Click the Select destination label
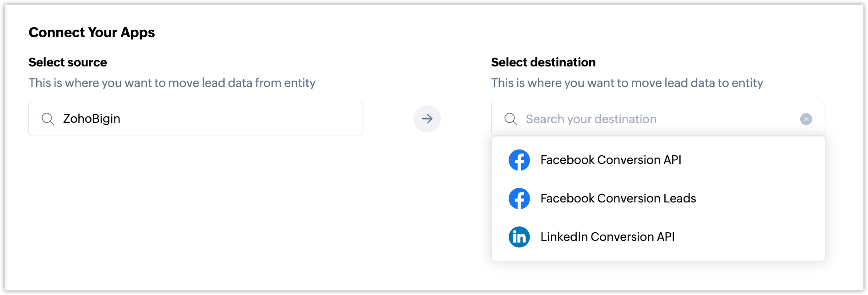Screen dimensions: 868x295 (x=543, y=62)
